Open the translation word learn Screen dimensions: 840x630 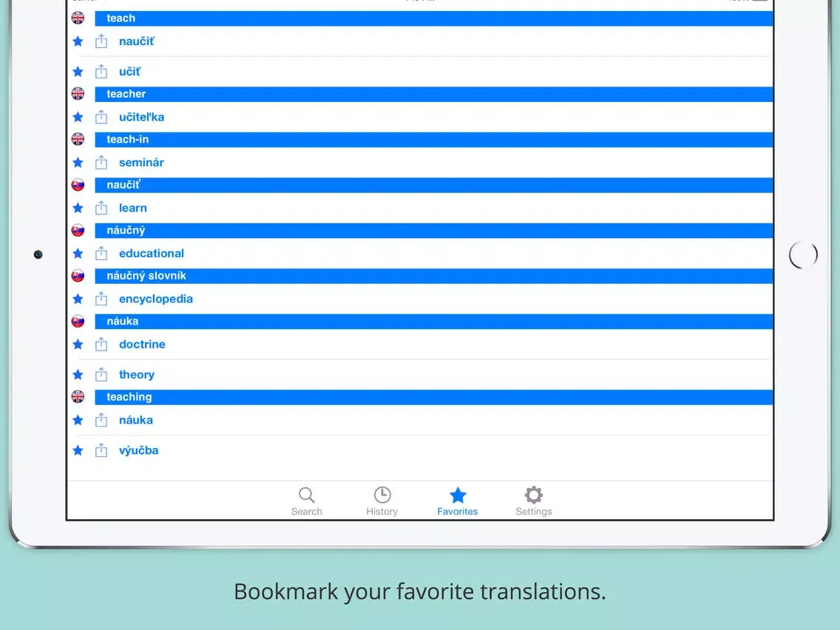[x=133, y=208]
